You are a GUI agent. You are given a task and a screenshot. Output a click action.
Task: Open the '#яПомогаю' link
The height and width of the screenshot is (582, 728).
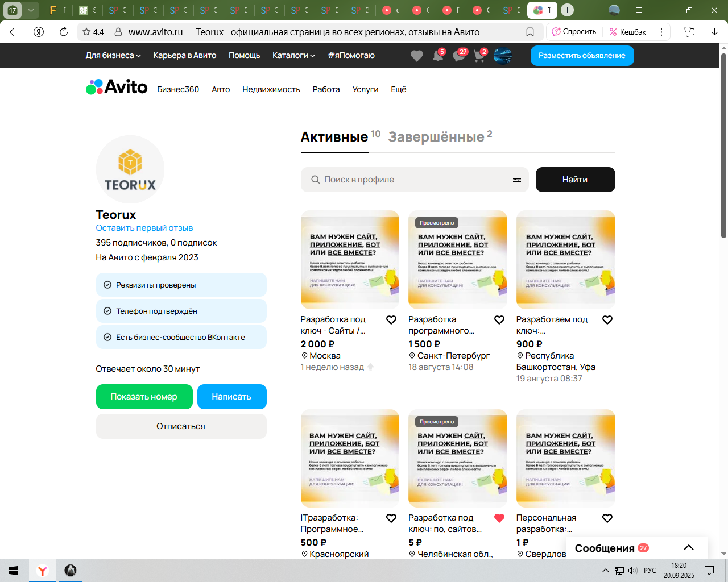pyautogui.click(x=351, y=56)
